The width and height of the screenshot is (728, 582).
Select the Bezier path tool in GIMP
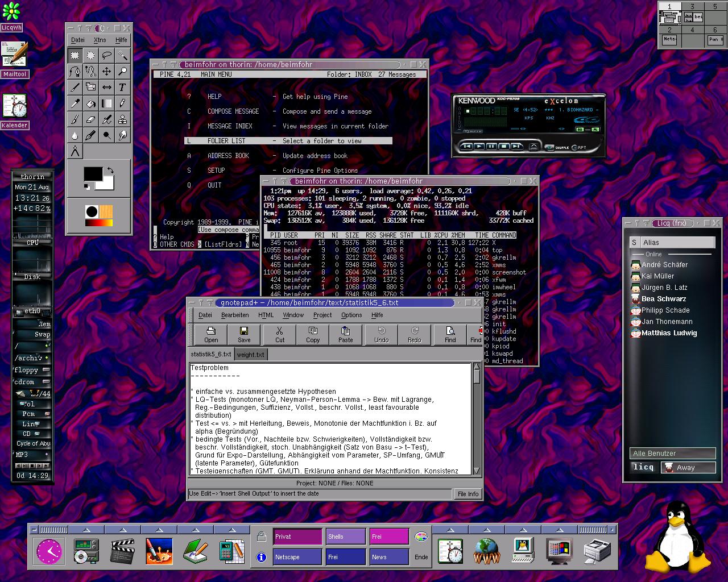pyautogui.click(x=75, y=71)
